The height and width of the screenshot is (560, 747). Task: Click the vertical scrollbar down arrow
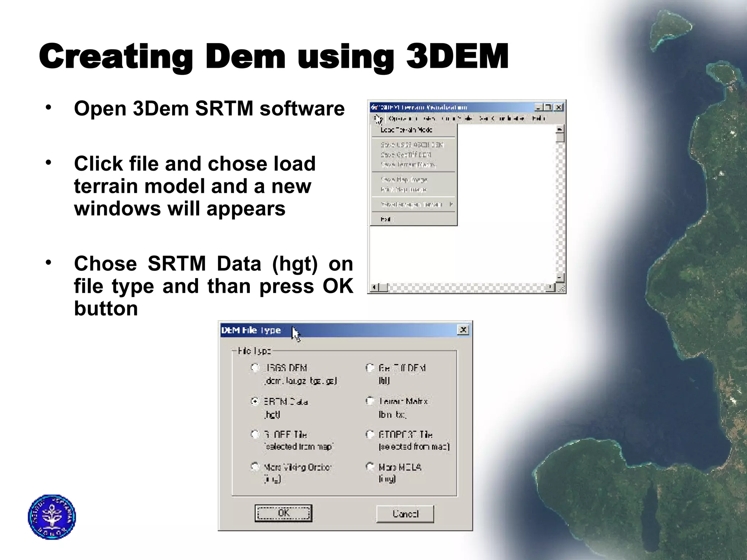560,278
